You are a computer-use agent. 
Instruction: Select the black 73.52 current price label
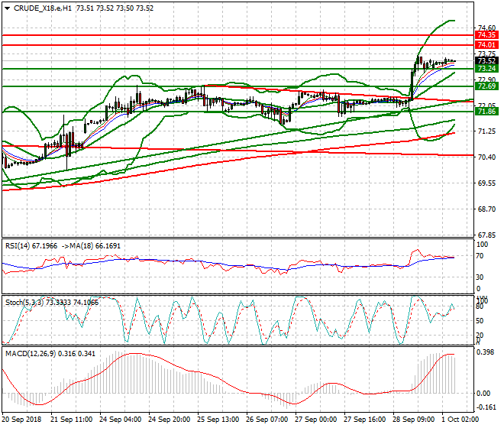pyautogui.click(x=486, y=61)
